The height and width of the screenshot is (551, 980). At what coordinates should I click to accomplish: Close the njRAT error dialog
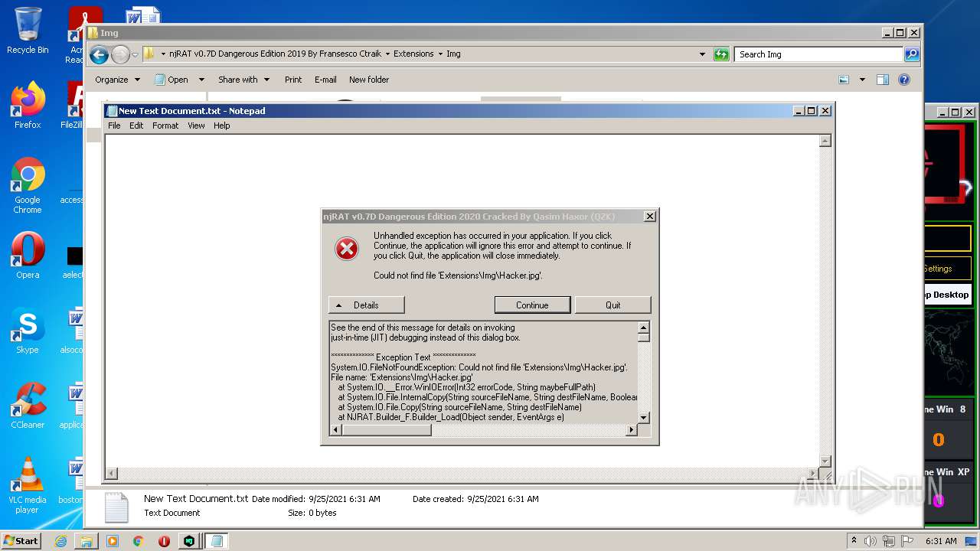pos(649,217)
